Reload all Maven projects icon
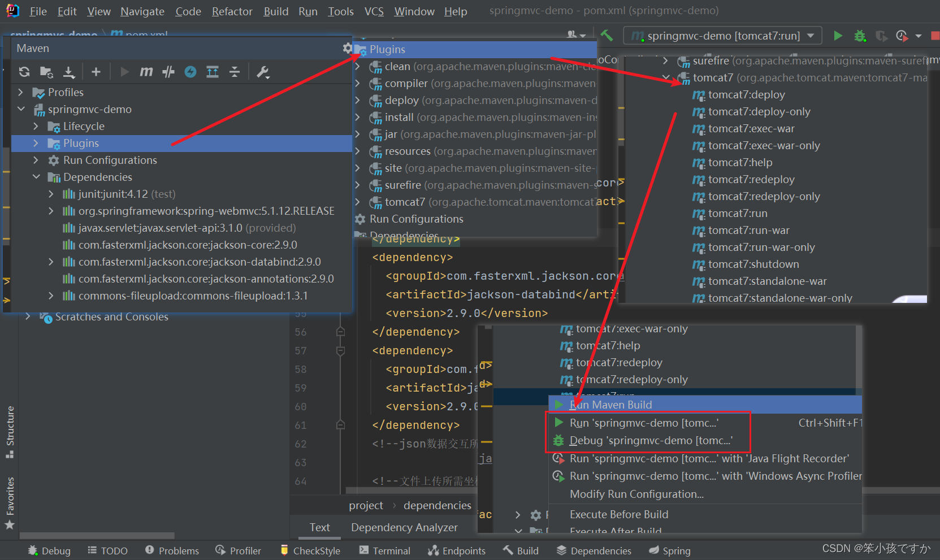The width and height of the screenshot is (940, 560). pos(24,72)
